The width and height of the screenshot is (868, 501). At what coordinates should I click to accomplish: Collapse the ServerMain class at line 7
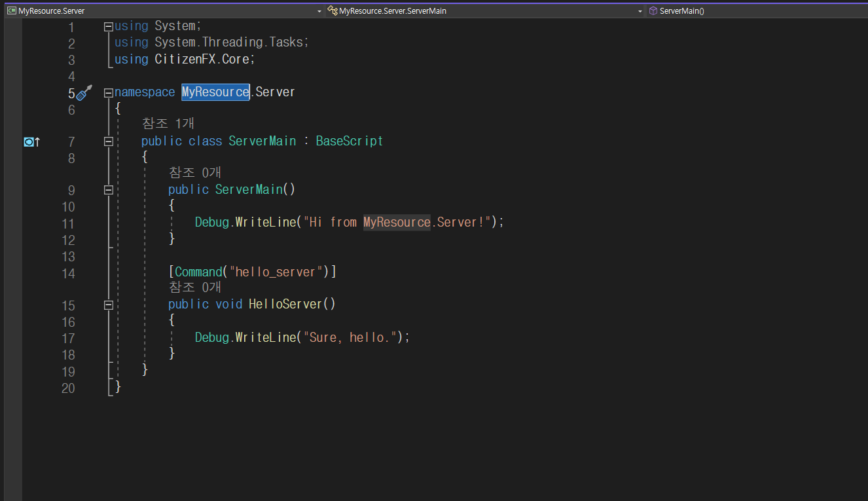coord(109,141)
